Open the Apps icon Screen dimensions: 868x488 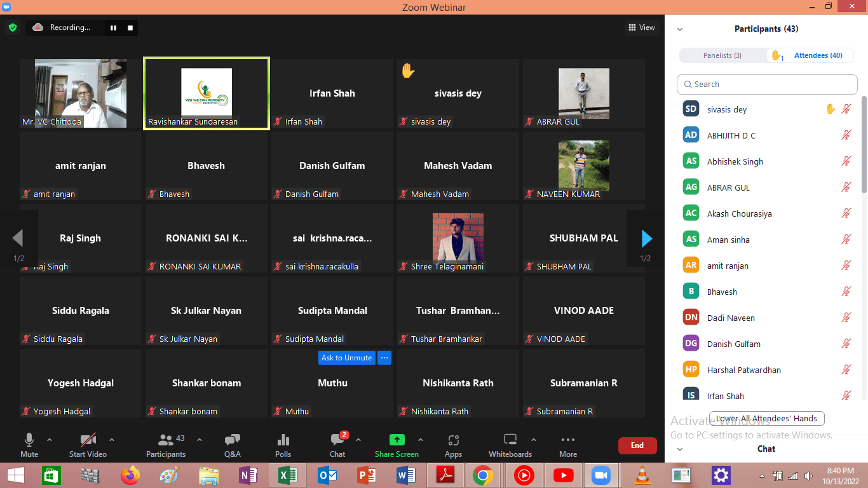coord(453,440)
